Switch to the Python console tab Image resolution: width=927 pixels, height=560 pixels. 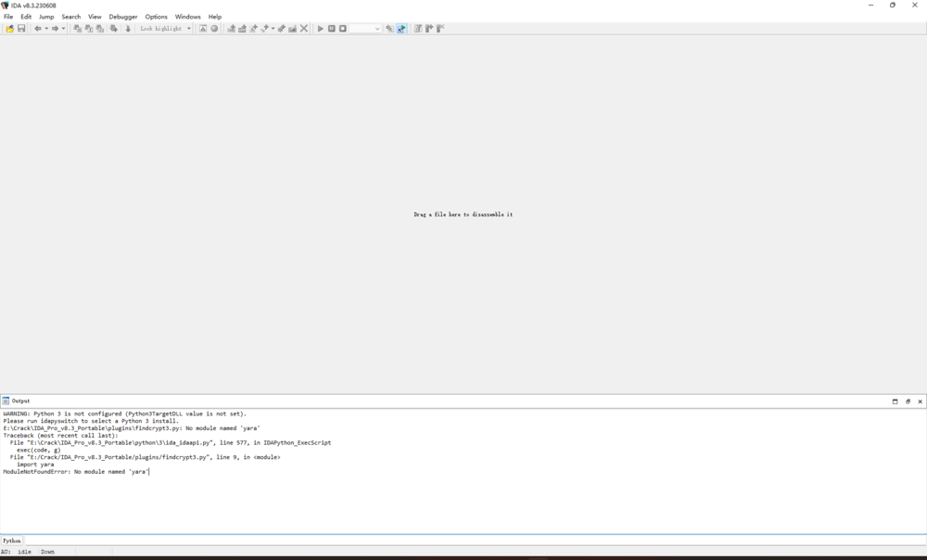pyautogui.click(x=10, y=540)
